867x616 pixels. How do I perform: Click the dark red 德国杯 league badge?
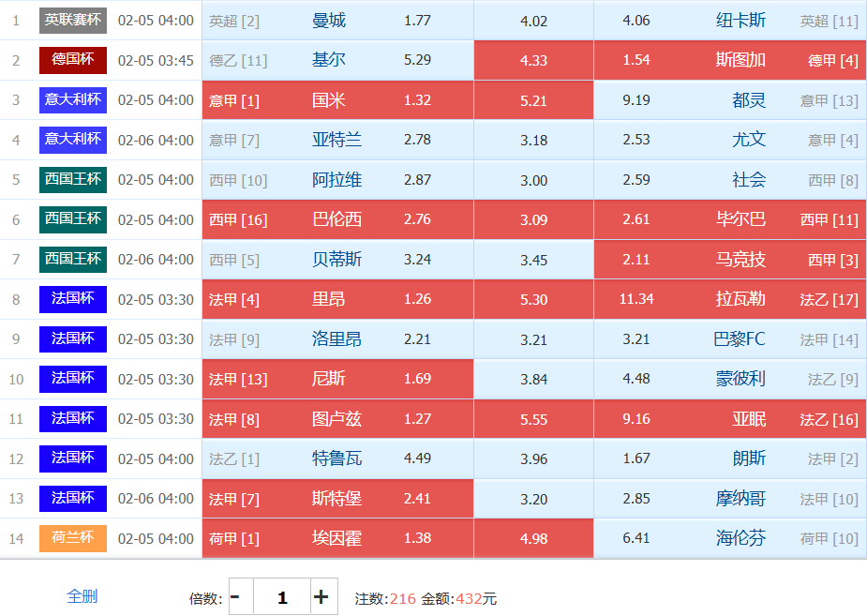tap(73, 60)
